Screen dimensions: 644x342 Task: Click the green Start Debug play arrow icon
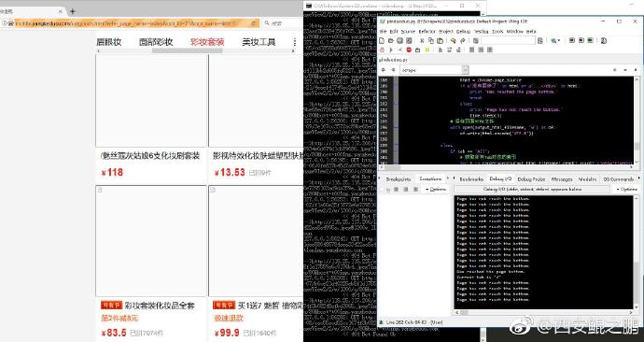391,50
